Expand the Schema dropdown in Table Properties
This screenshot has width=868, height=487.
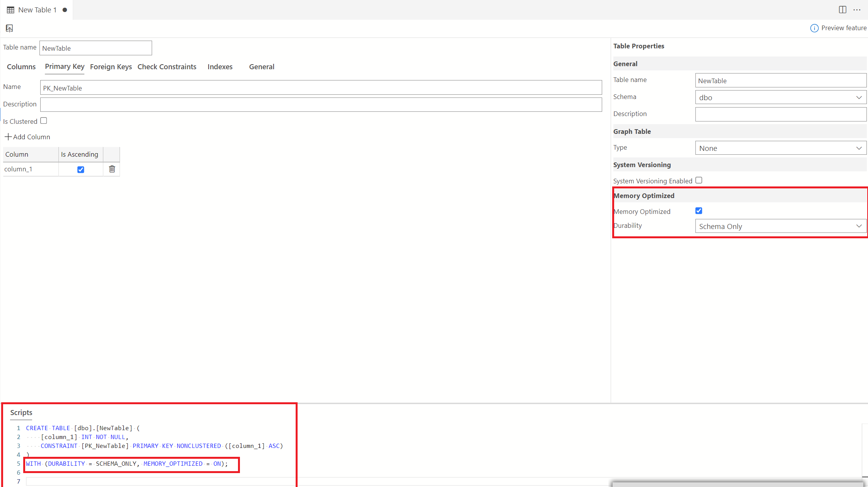(x=859, y=97)
